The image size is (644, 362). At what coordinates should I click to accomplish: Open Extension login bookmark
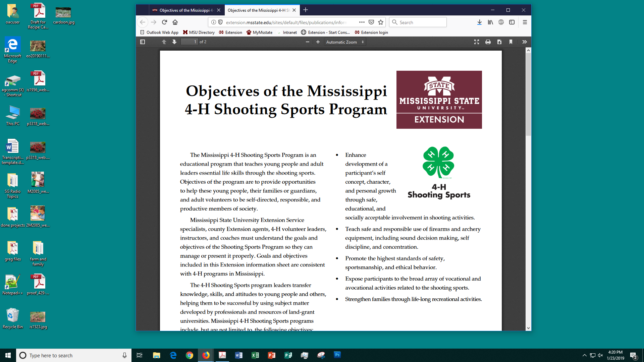[371, 33]
